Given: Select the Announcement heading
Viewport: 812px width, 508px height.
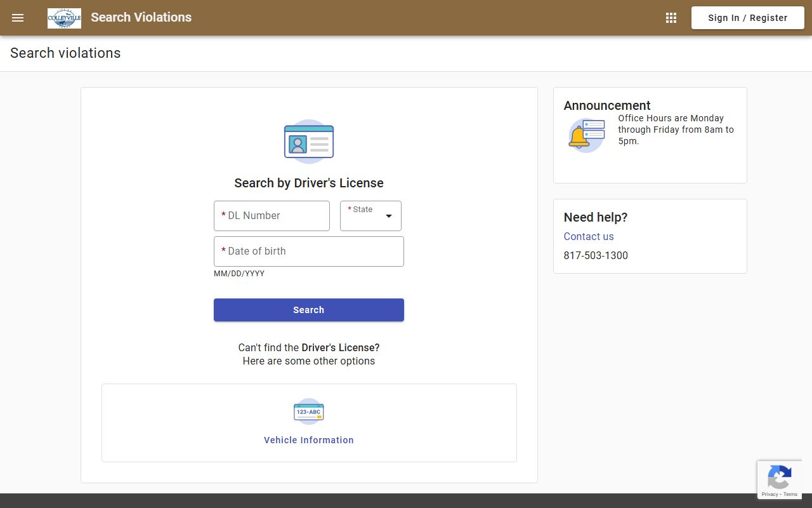Looking at the screenshot, I should 607,105.
